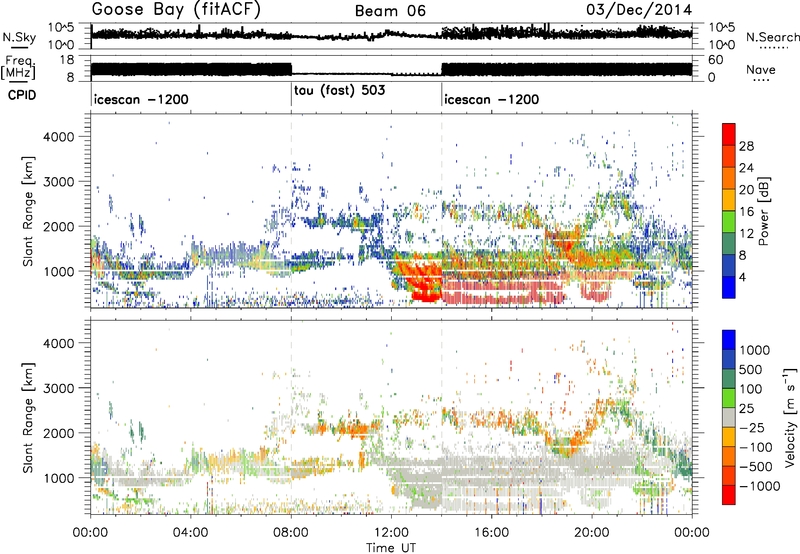800x554 pixels.
Task: Click the '2000' tick on the Velocity panel
Action: (x=59, y=433)
